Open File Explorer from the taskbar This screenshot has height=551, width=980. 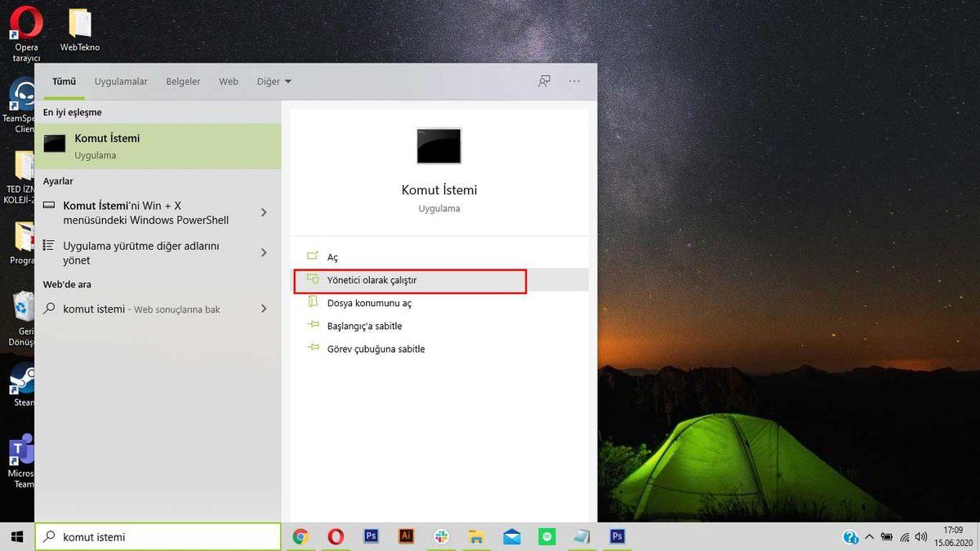476,536
